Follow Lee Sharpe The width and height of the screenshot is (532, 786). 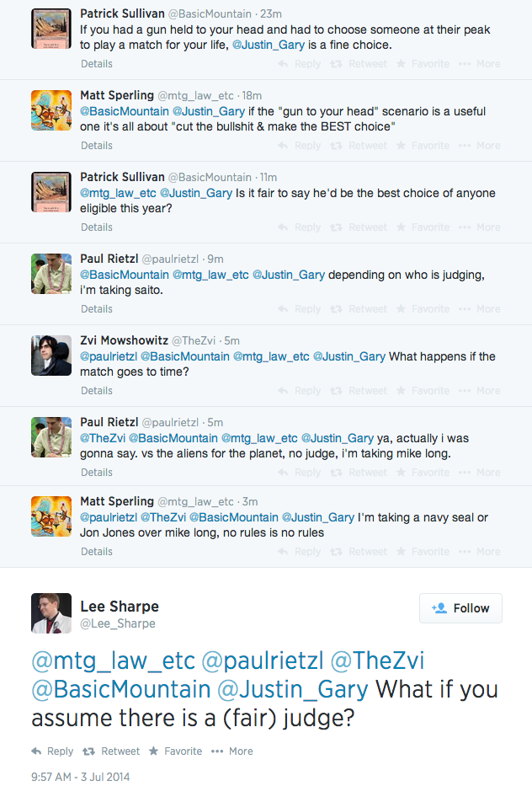tap(460, 608)
